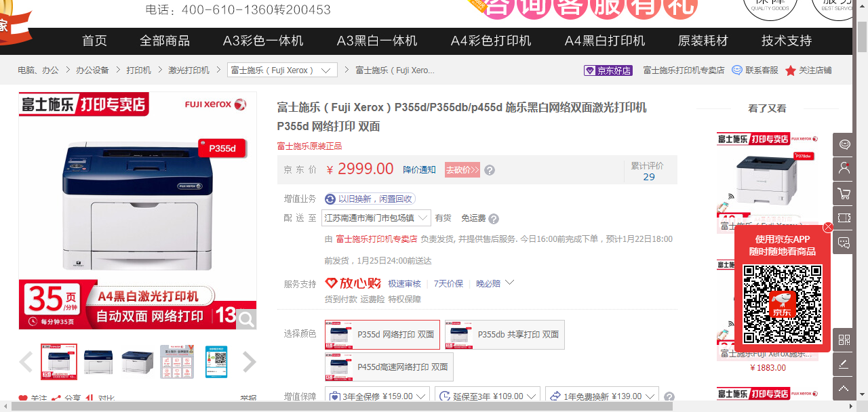Click the 7天价保 service link

click(449, 284)
